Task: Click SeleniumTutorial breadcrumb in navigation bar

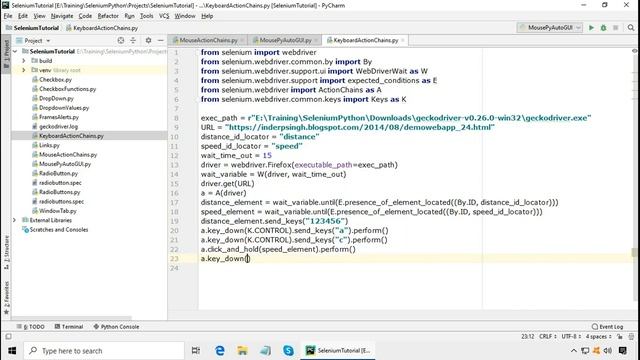Action: (32, 28)
